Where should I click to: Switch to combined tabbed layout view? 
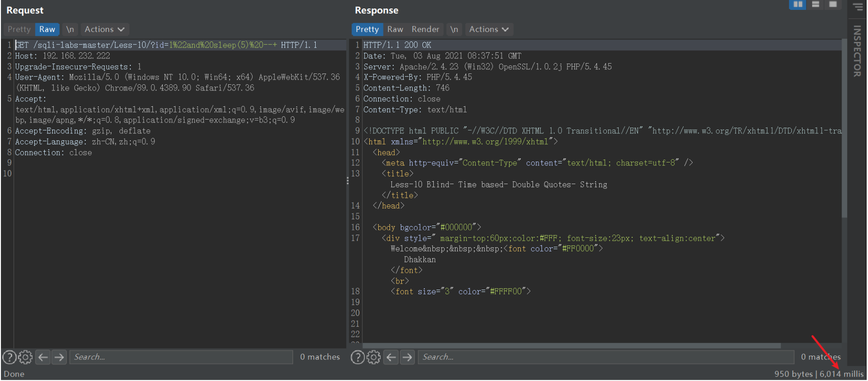(833, 4)
